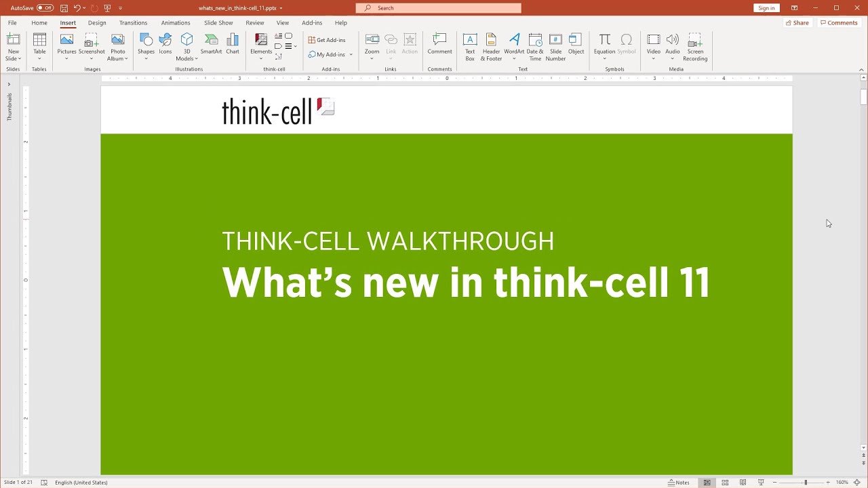Click the Undo icon
This screenshot has width=868, height=488.
pyautogui.click(x=77, y=8)
